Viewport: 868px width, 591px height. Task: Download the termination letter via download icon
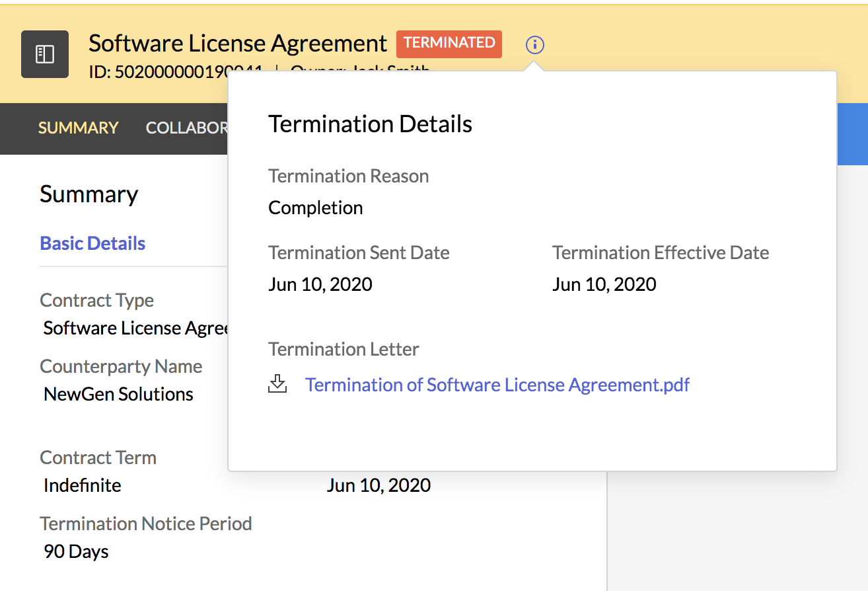click(x=277, y=384)
